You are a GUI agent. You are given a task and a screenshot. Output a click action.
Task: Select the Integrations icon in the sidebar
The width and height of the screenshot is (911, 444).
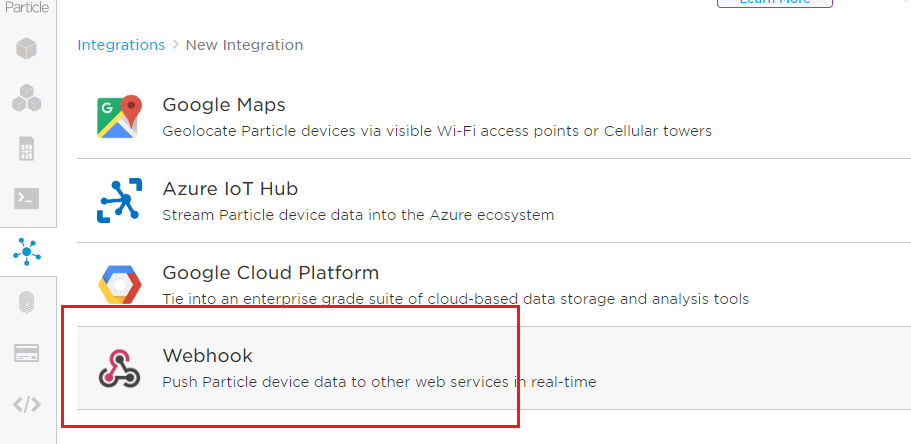point(27,251)
